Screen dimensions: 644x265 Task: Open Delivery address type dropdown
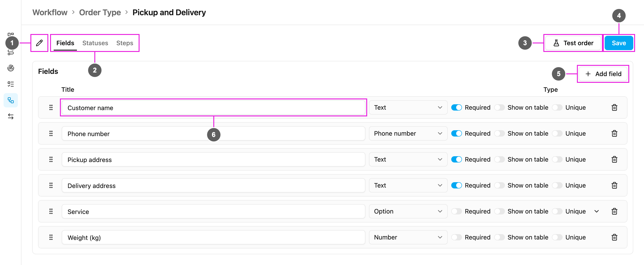(408, 185)
